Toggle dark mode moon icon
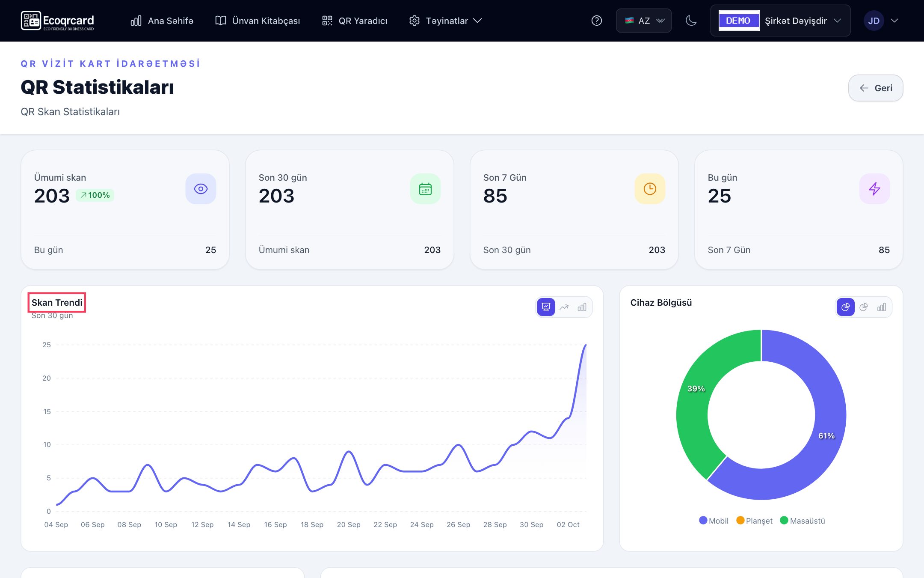The image size is (924, 578). point(691,21)
